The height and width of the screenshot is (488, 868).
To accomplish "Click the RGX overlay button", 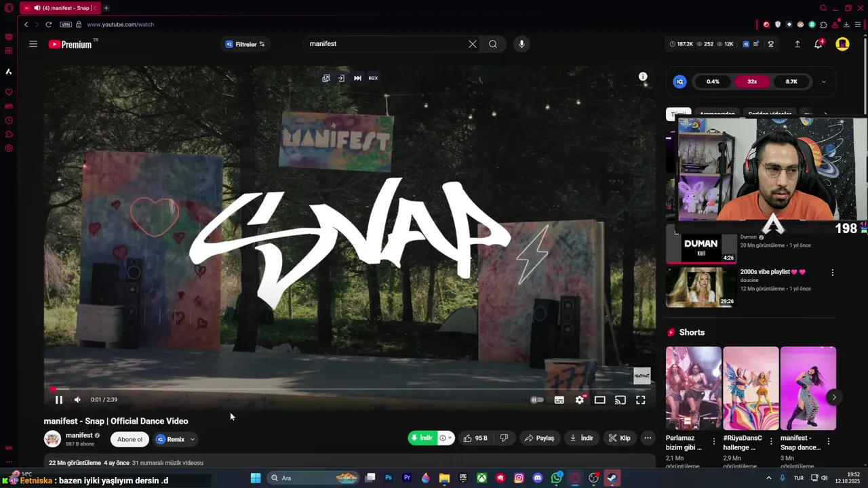I will (x=373, y=78).
